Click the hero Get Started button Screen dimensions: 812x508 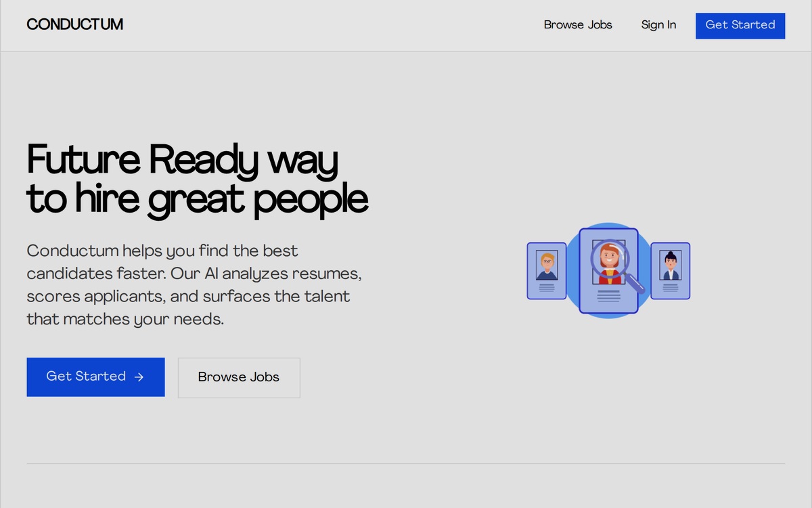(x=95, y=377)
